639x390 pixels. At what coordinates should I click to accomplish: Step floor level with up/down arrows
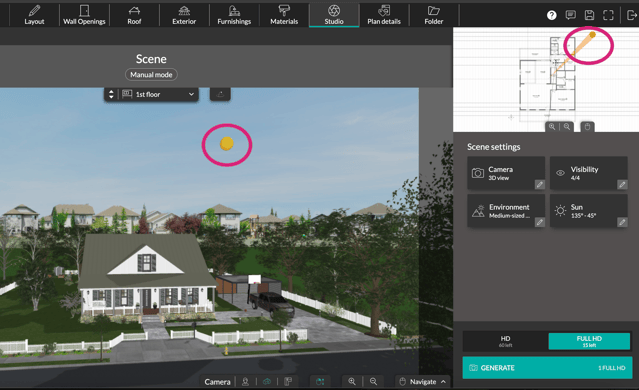[x=111, y=94]
